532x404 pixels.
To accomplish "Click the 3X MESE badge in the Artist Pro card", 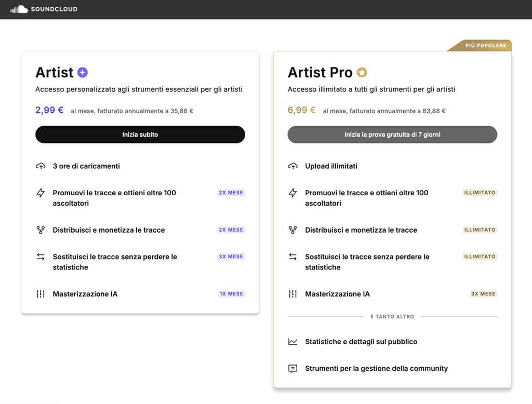I will 483,294.
